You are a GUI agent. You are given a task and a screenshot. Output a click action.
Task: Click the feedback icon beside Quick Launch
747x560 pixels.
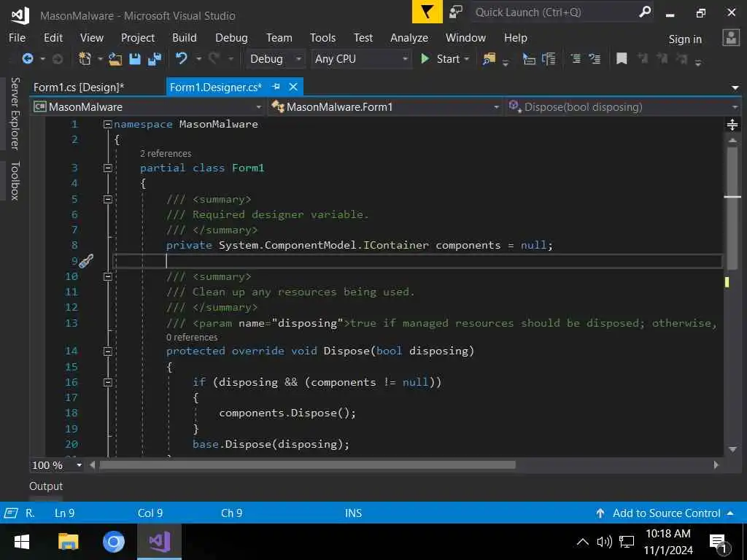pyautogui.click(x=455, y=12)
